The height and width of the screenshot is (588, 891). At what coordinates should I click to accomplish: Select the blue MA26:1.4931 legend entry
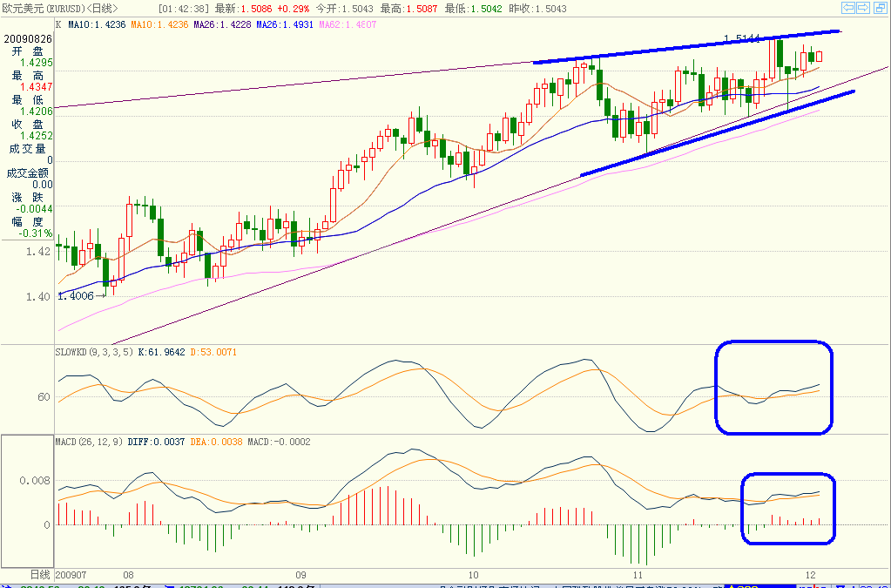coord(286,25)
